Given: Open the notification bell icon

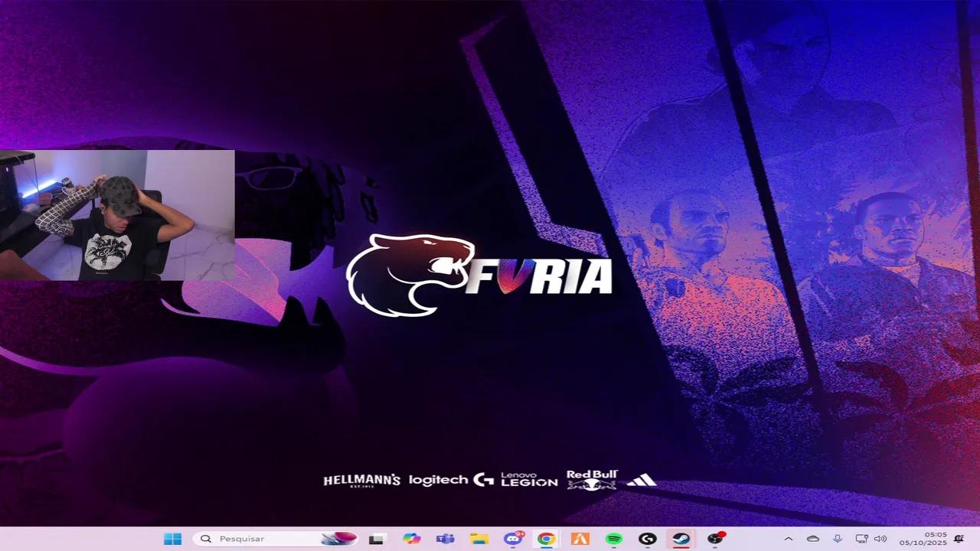Looking at the screenshot, I should (959, 539).
